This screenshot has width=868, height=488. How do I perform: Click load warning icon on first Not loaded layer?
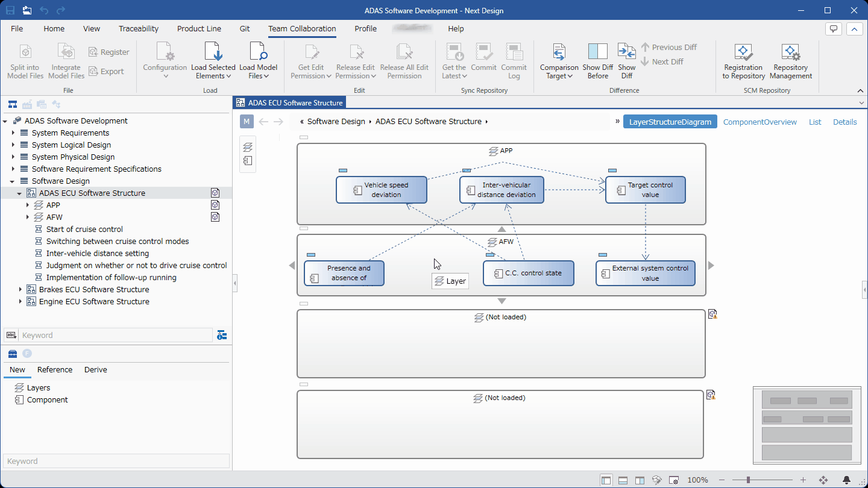[x=712, y=314]
